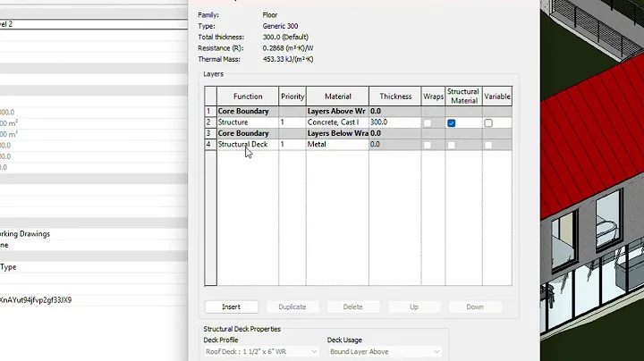Click the Wraps column header

click(433, 96)
